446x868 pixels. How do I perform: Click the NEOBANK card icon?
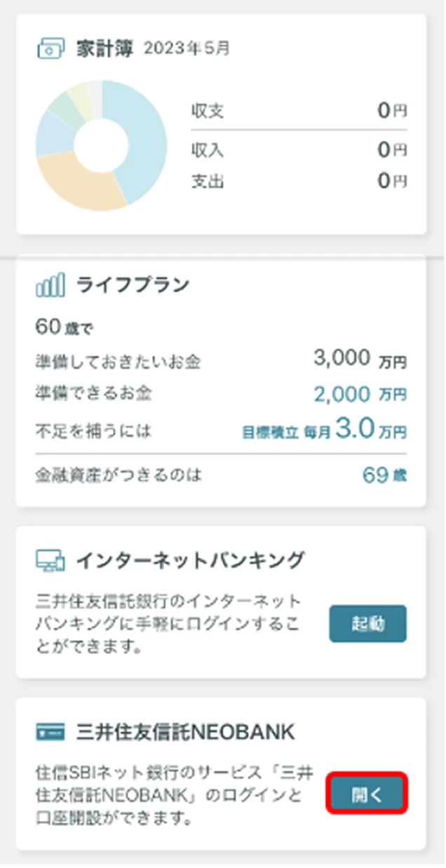(50, 733)
